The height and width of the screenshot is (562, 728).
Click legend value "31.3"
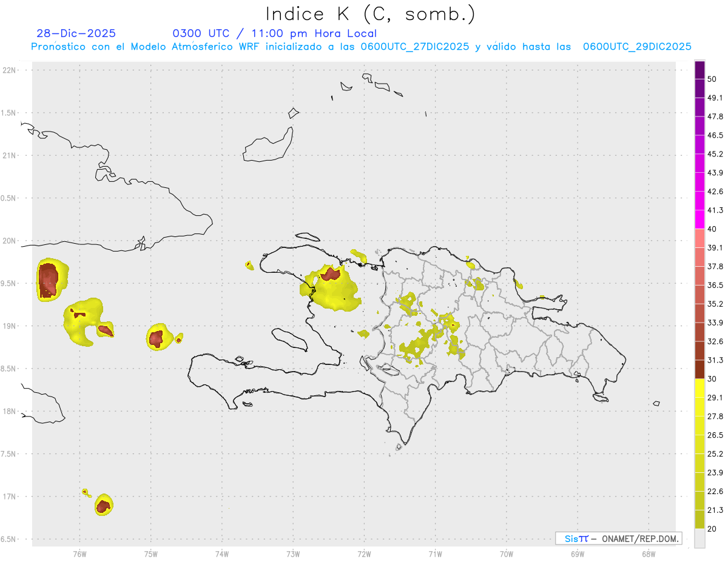tap(715, 360)
